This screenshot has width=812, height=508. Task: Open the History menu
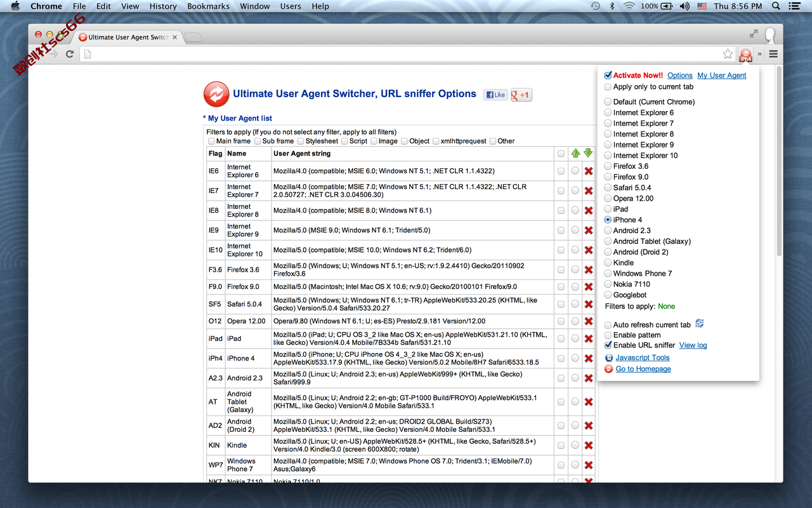(x=163, y=6)
